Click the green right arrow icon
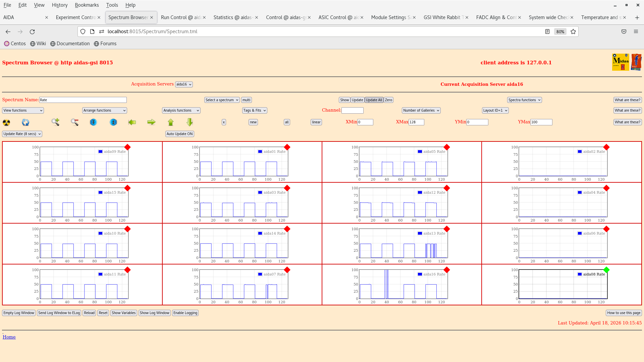The height and width of the screenshot is (362, 644). [151, 122]
